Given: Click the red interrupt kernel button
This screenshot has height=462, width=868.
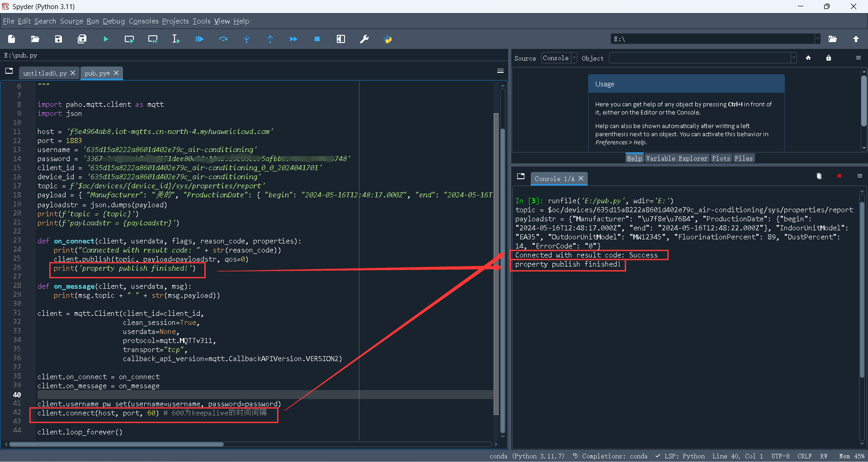Looking at the screenshot, I should 839,176.
